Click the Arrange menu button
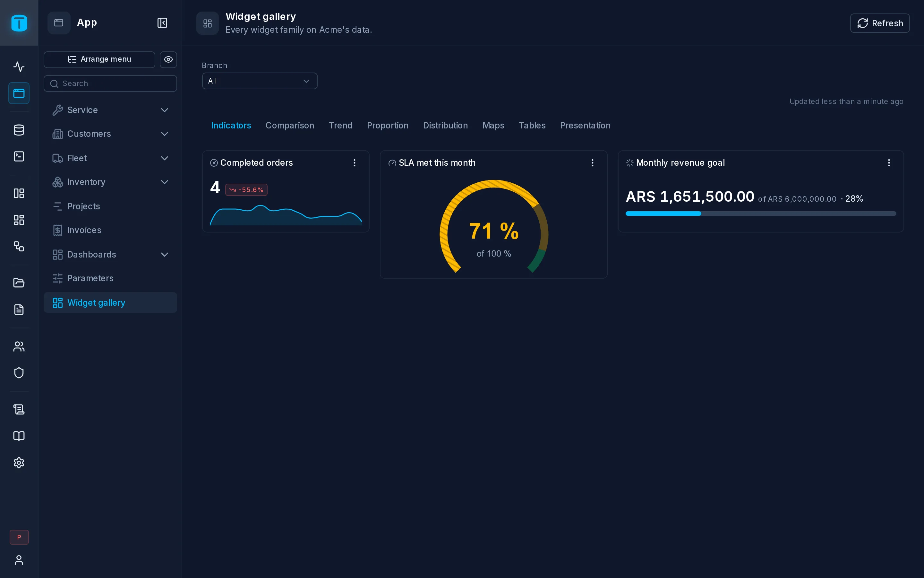Screen dimensions: 924x578 pyautogui.click(x=99, y=60)
